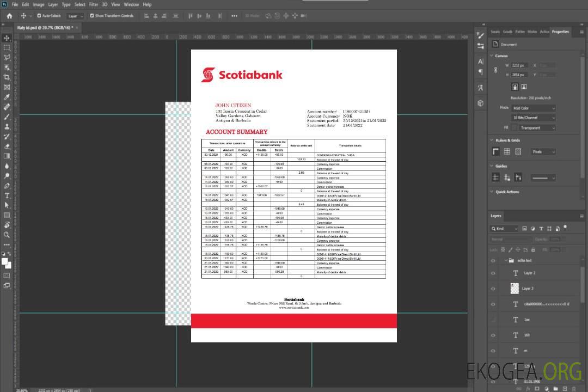Open the Mode RGB Color dropdown
588x392 pixels.
click(x=534, y=108)
